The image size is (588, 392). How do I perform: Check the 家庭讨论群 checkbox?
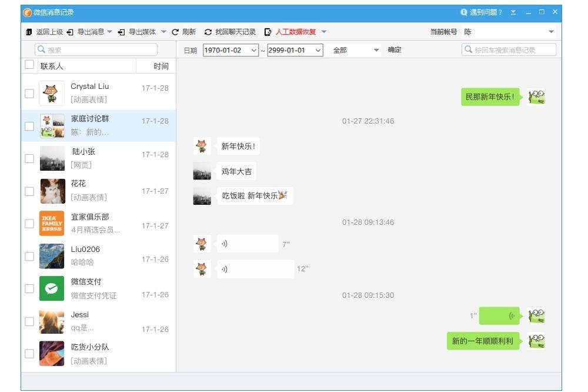[x=29, y=126]
